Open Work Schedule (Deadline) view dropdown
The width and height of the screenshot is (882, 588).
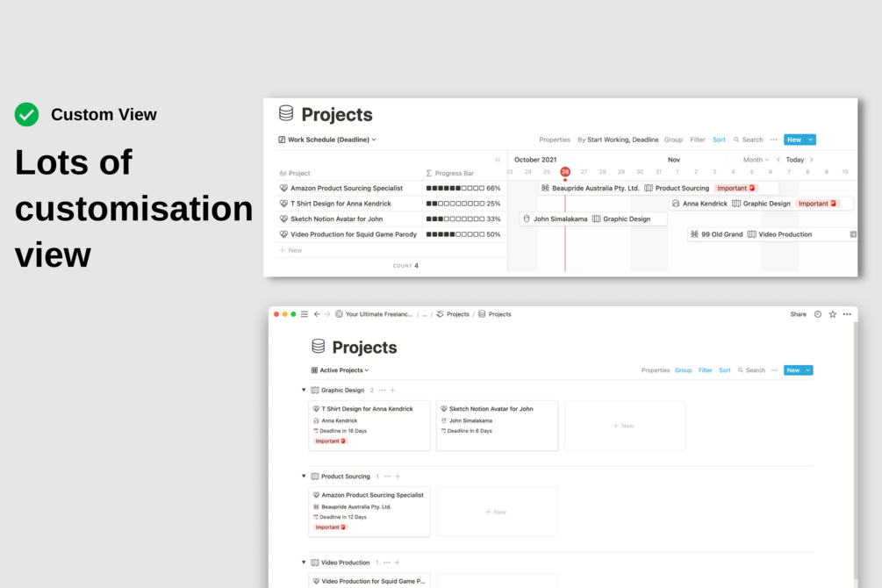326,140
